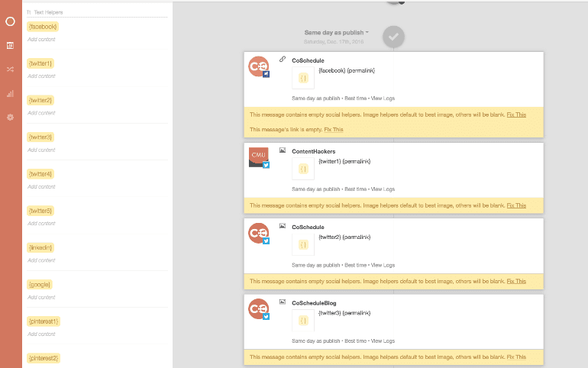
Task: Select the {facebook} text helper tag
Action: click(x=43, y=27)
